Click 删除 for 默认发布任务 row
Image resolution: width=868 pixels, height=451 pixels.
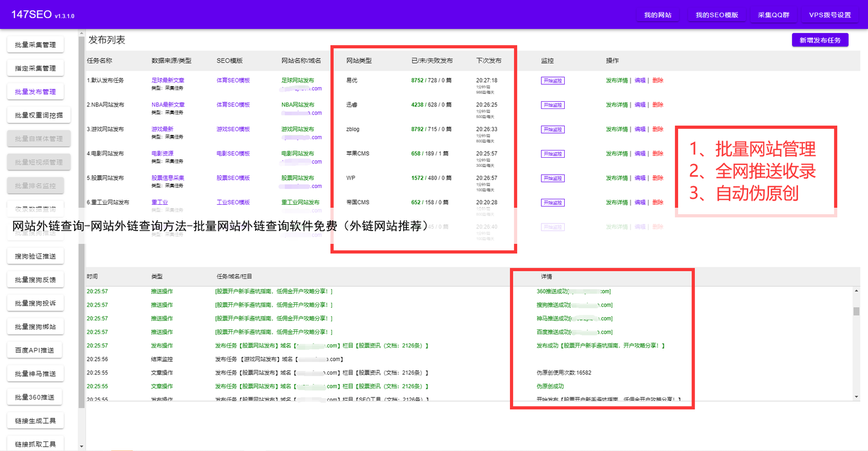point(658,81)
